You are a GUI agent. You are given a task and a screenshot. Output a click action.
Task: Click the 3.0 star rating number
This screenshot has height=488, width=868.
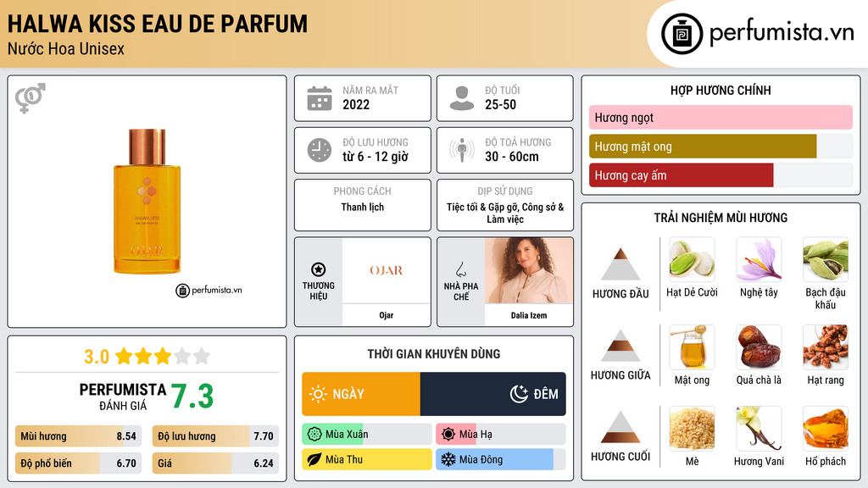(x=97, y=357)
